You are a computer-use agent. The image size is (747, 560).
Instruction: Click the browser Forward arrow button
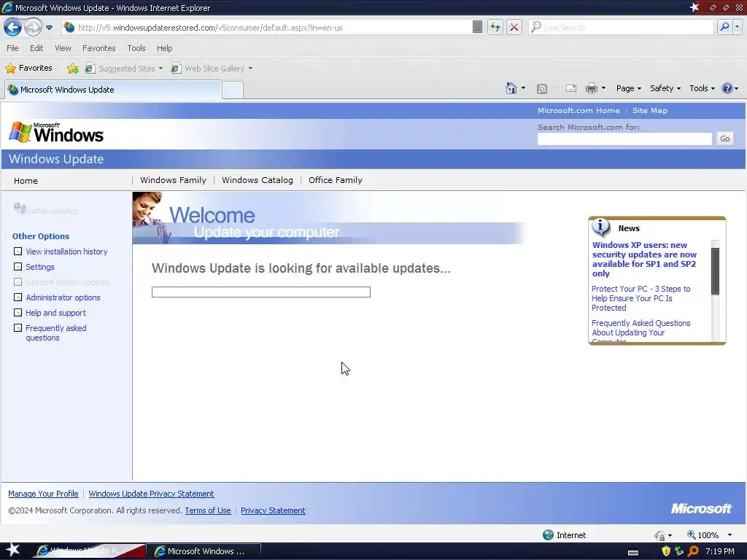33,27
